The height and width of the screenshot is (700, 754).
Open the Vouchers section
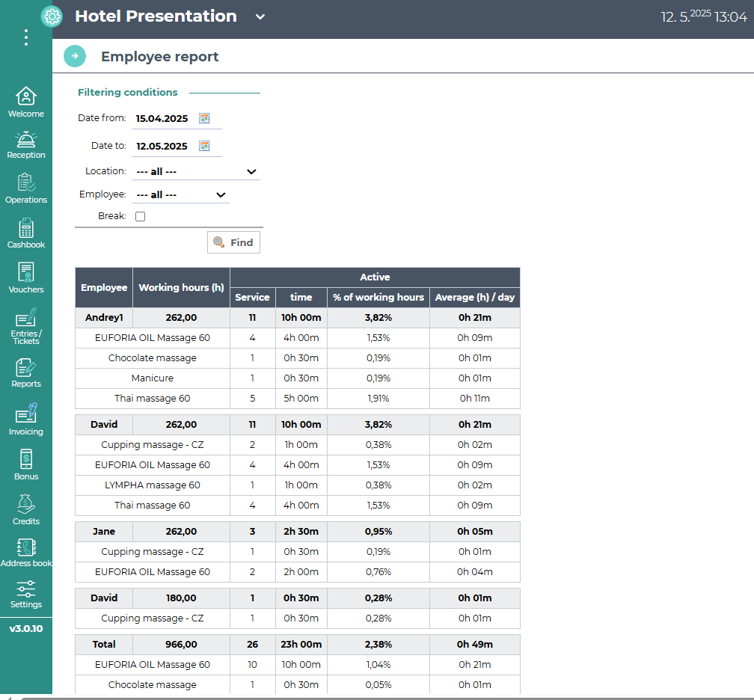(x=26, y=278)
